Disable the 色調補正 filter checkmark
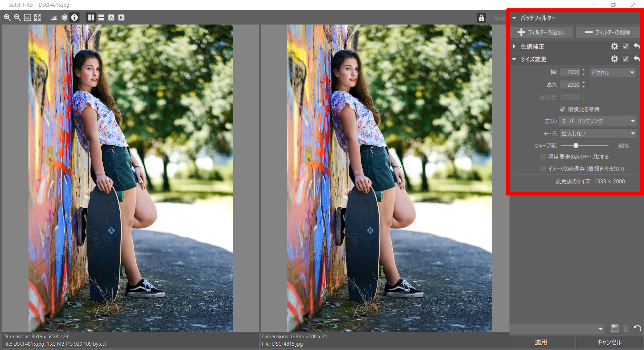The height and width of the screenshot is (350, 644). (x=626, y=46)
